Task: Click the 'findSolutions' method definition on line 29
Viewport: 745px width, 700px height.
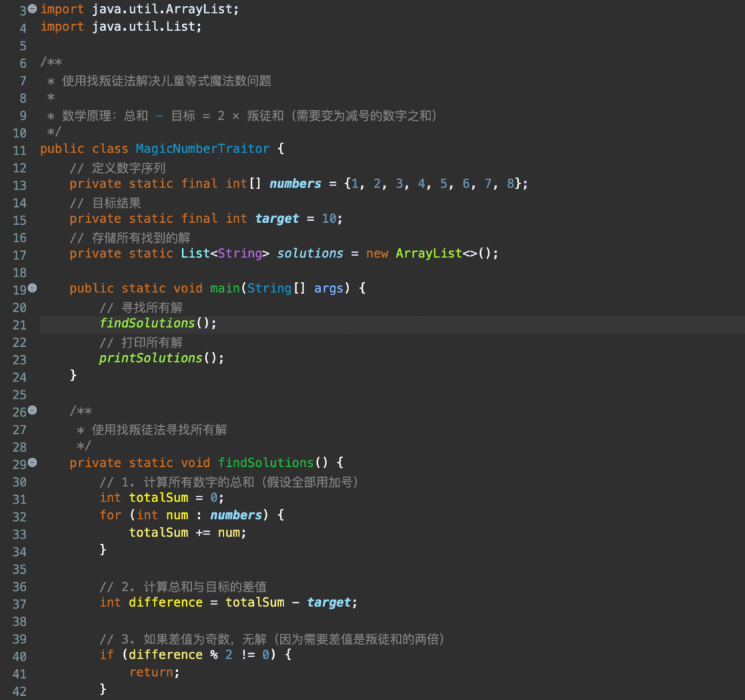Action: 266,463
